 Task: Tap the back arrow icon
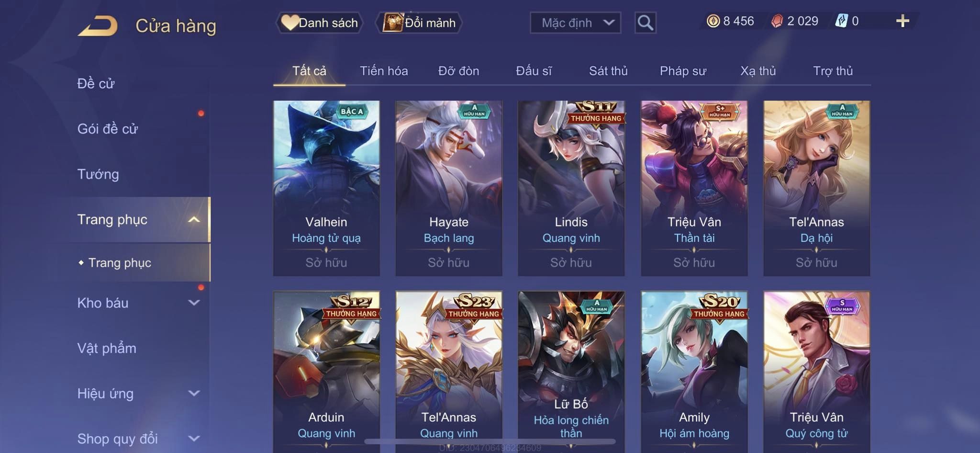[x=98, y=25]
